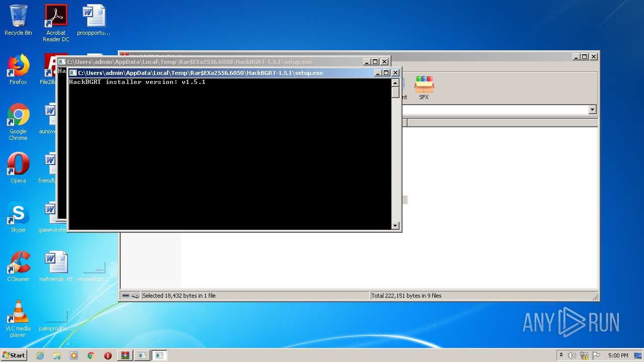Launch Skype desktop shortcut
The height and width of the screenshot is (362, 644).
[x=18, y=217]
